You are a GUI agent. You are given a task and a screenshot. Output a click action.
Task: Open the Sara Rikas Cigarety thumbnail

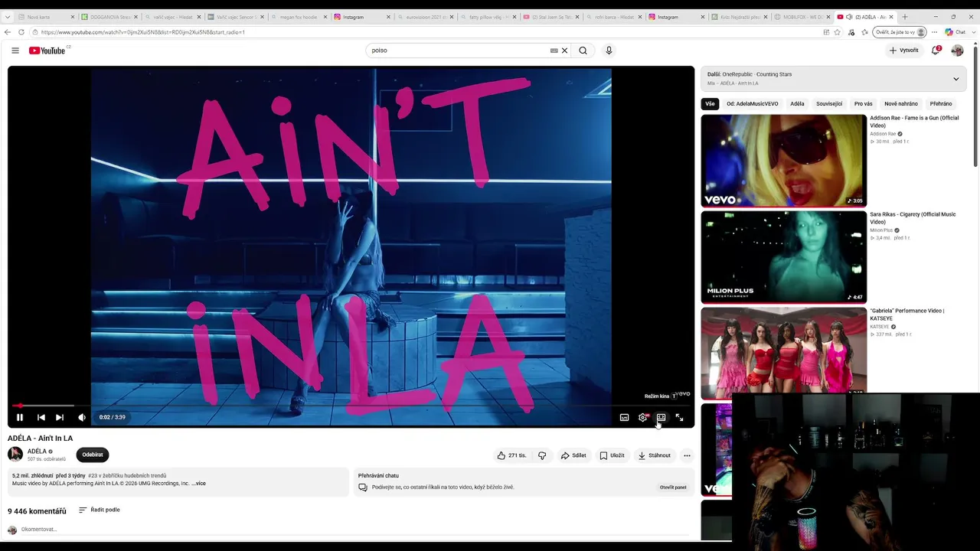click(784, 257)
